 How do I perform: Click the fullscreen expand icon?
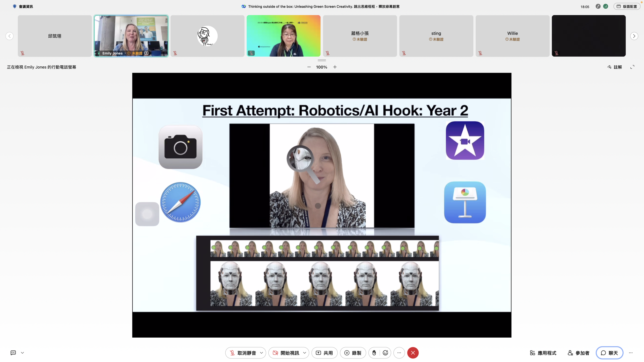[x=632, y=67]
